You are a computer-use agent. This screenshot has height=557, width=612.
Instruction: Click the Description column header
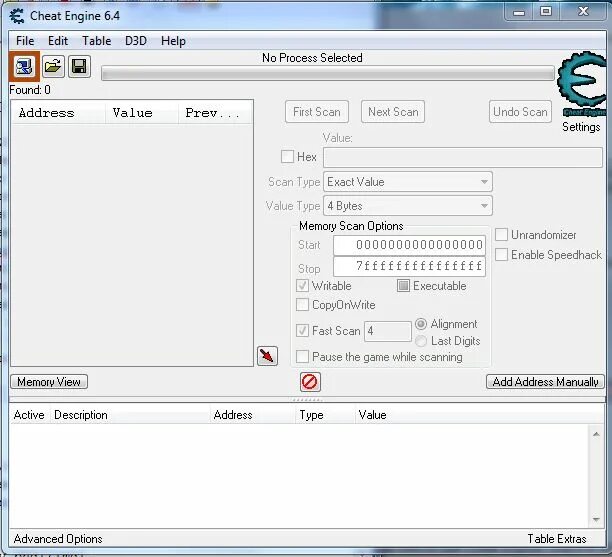(130, 415)
